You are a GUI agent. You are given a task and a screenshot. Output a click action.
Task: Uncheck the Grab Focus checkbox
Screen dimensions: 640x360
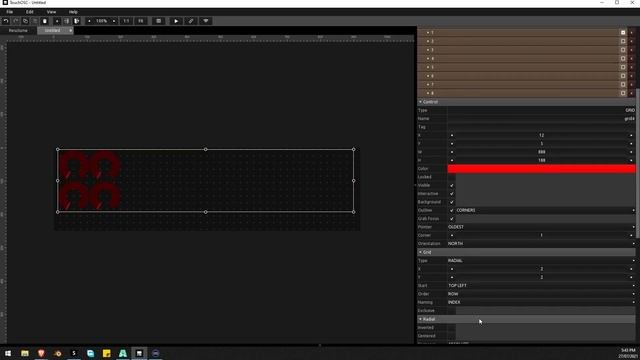[451, 219]
